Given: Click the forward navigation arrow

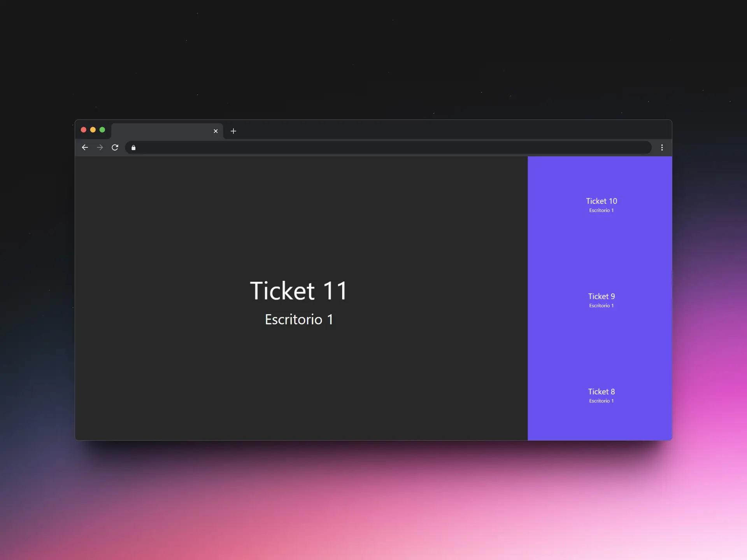Looking at the screenshot, I should click(100, 147).
